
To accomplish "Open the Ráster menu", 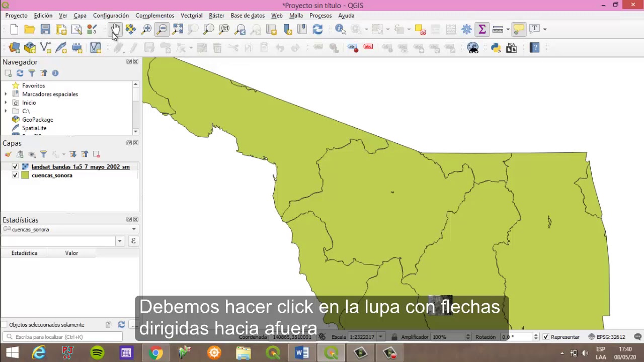I will (x=217, y=16).
